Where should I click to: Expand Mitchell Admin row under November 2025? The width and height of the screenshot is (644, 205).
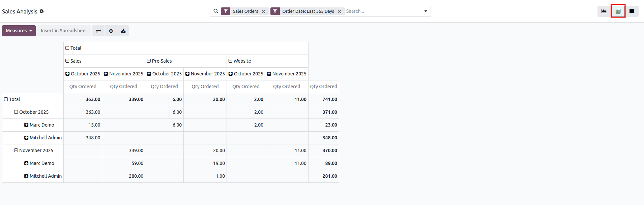(26, 176)
